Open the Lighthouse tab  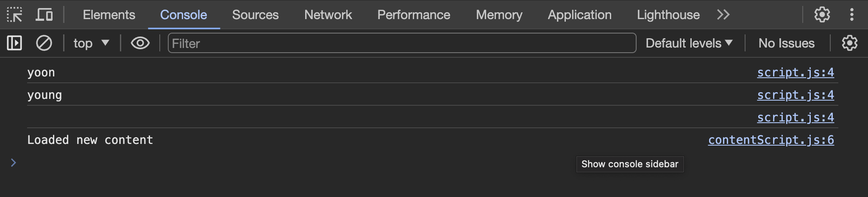pos(668,15)
